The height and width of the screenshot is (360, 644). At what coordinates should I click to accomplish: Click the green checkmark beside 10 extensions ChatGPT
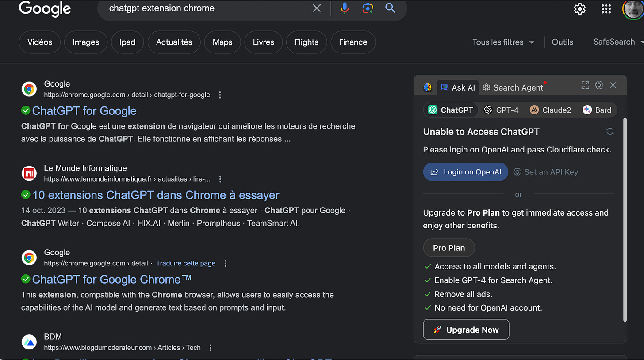tap(26, 194)
